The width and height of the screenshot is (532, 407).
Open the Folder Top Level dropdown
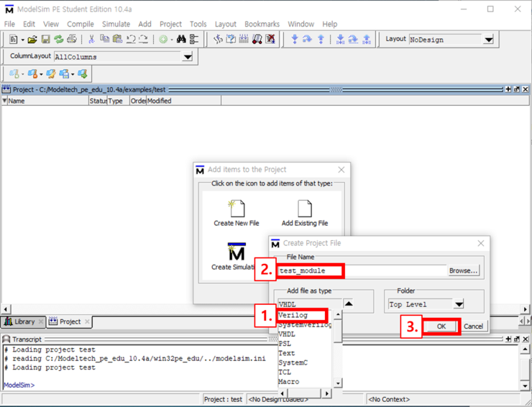[x=459, y=304]
